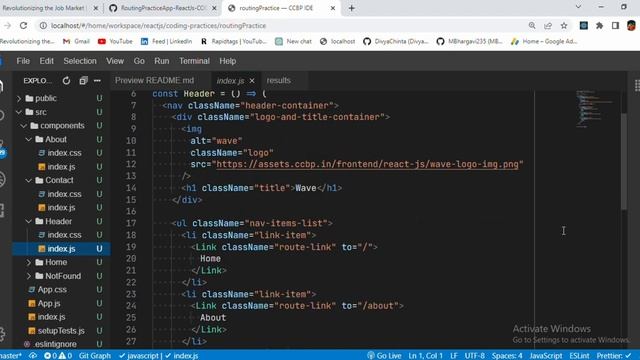Open index.css under Header folder
Screen dimensions: 640x360
[64, 235]
